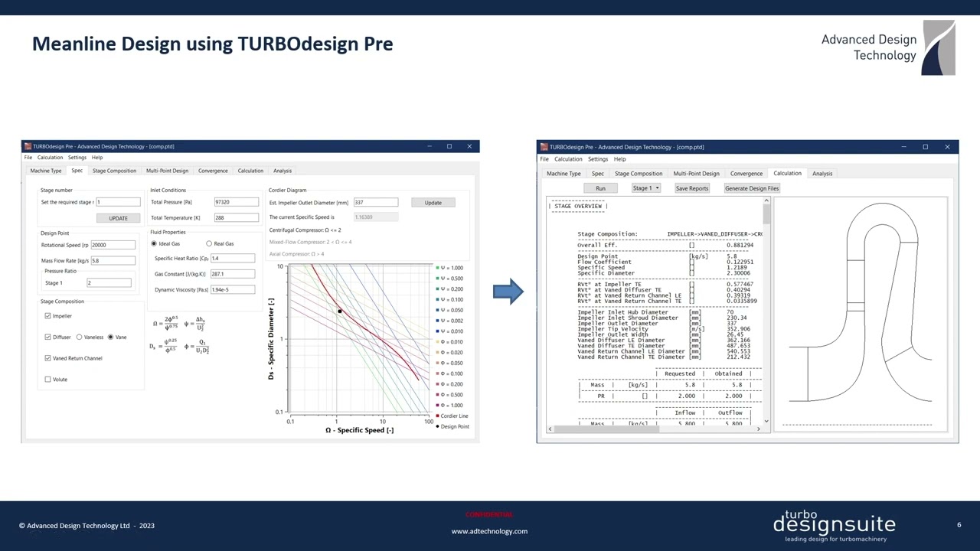Click the turbo designsuite logo in the footer
The height and width of the screenshot is (551, 980).
click(x=834, y=527)
